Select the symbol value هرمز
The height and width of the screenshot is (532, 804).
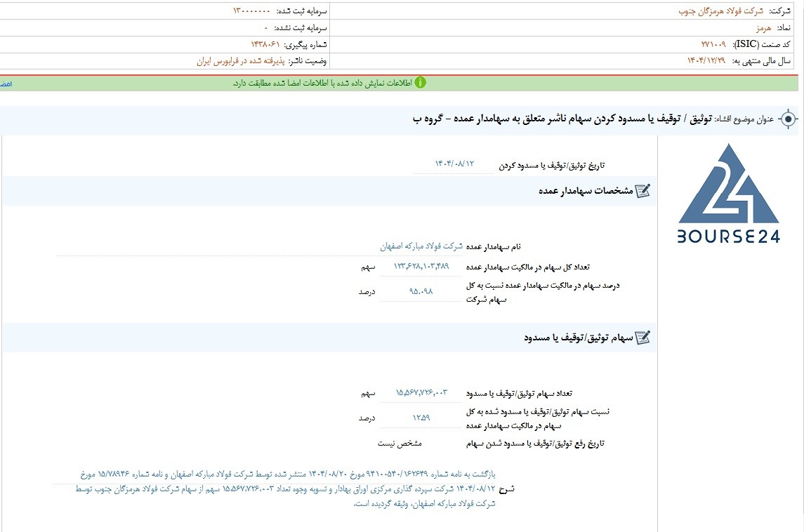pos(763,27)
